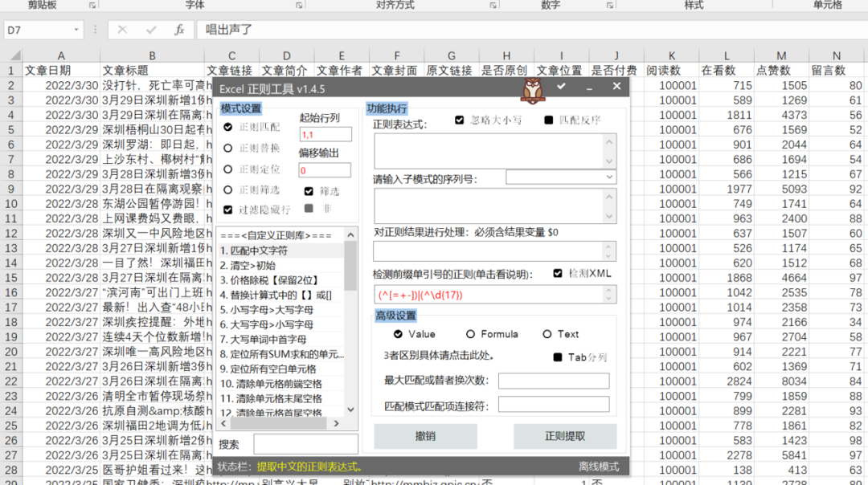868x485 pixels.
Task: Click the 对正则结果进行处理 input field
Action: 489,251
